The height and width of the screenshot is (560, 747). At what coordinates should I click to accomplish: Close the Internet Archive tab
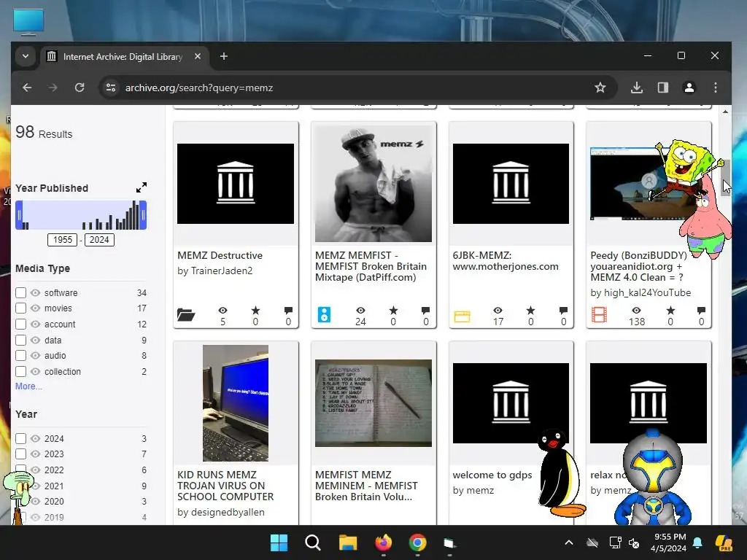tap(198, 56)
